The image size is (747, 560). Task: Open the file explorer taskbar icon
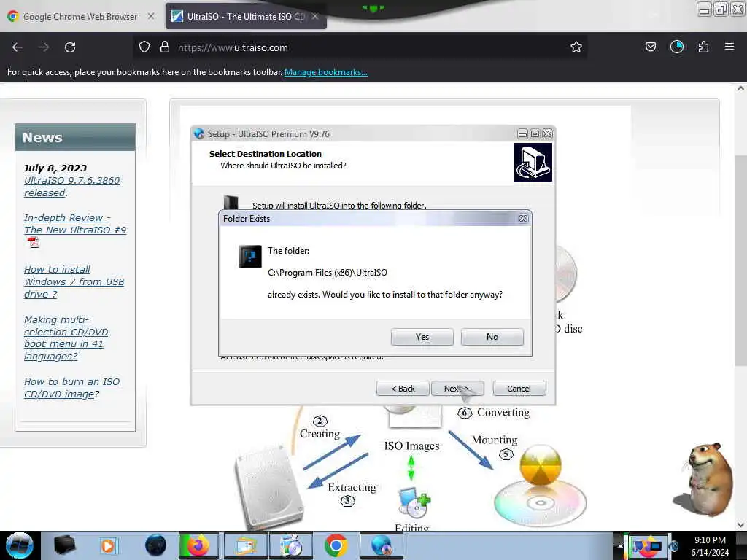245,545
